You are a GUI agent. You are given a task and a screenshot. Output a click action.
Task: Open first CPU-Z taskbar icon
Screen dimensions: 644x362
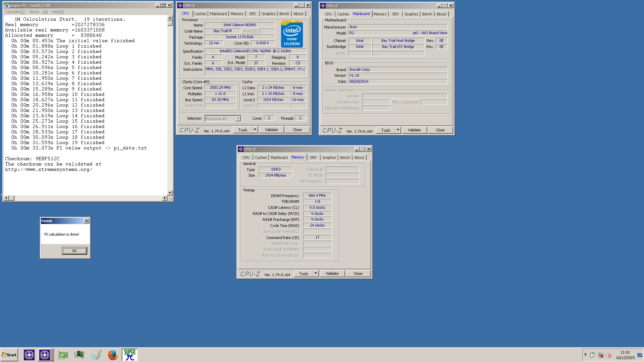click(x=29, y=355)
